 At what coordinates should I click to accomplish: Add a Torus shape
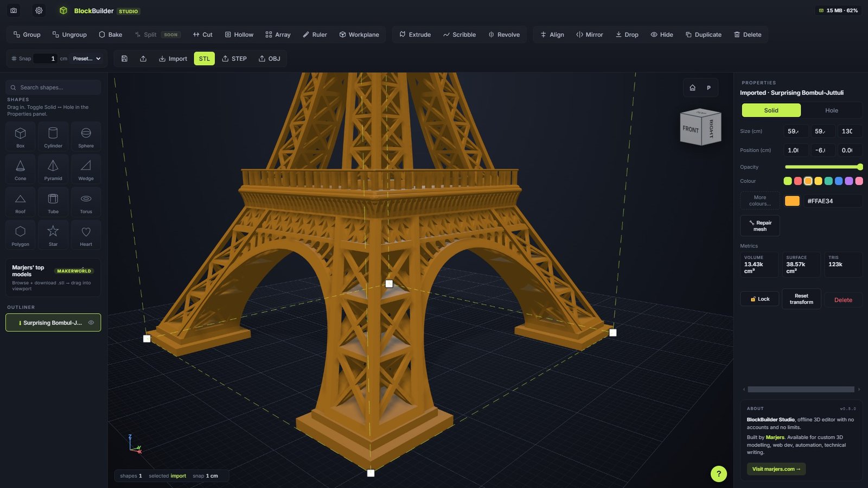coord(86,202)
